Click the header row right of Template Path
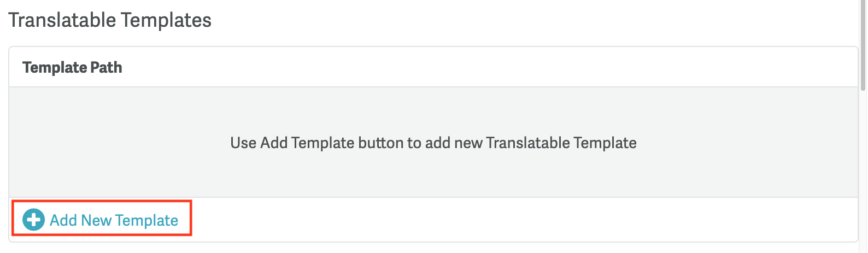 pos(492,67)
